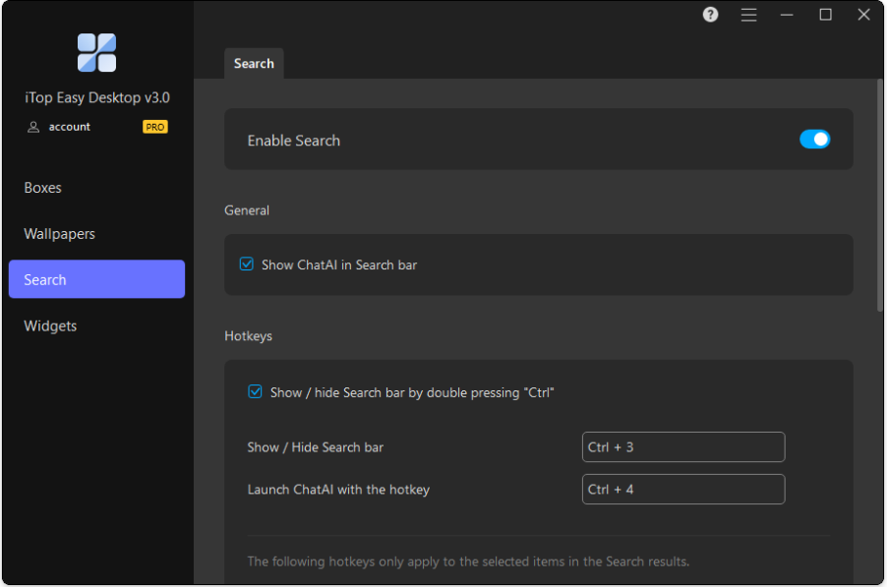Click the Hotkeys section heading

pyautogui.click(x=248, y=336)
